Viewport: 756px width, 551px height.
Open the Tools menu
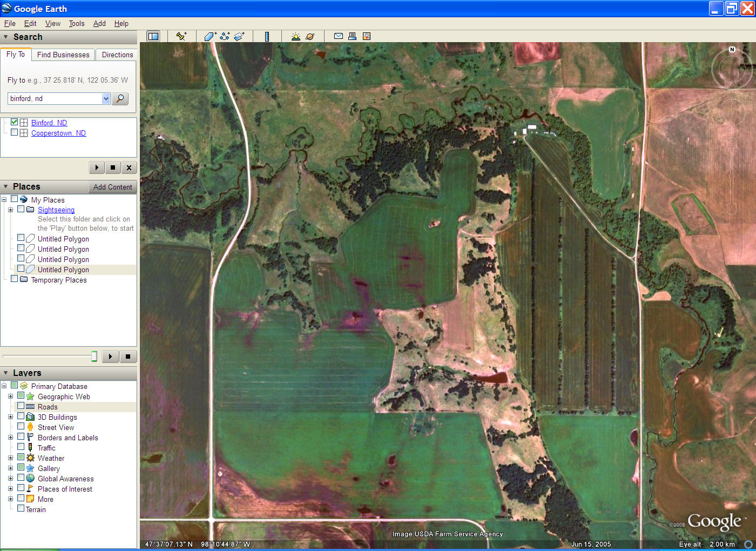coord(77,23)
